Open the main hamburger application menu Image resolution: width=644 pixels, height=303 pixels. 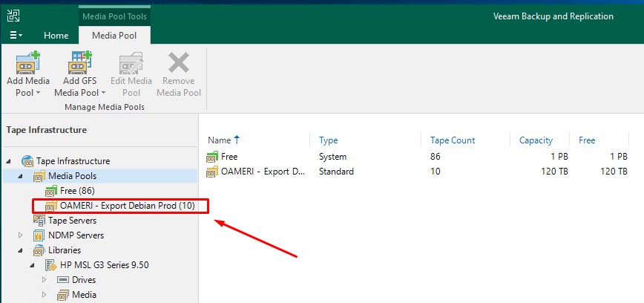pos(16,35)
